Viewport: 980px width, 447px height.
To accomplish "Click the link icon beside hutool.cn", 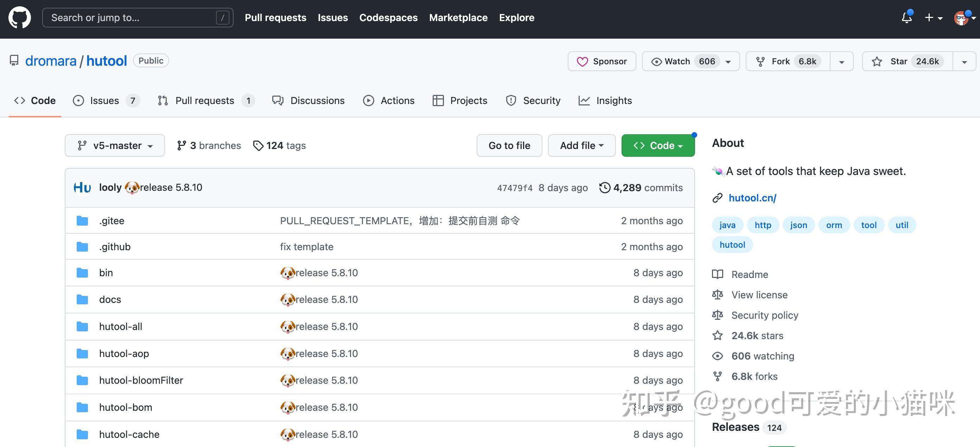I will 718,197.
